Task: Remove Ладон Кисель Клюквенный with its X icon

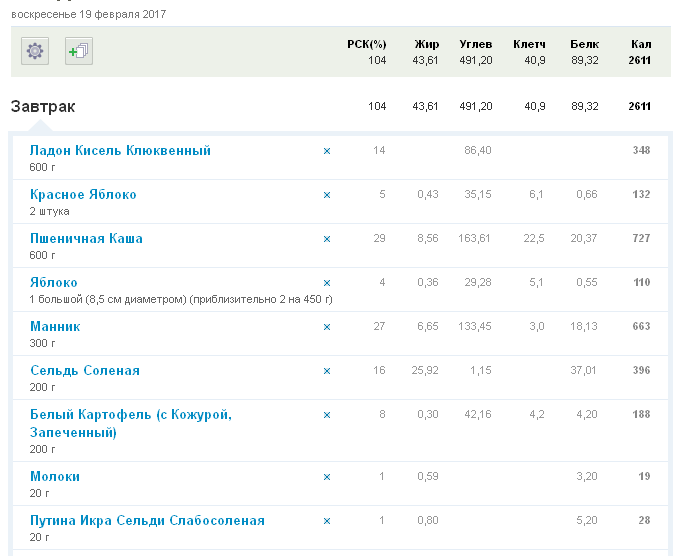Action: coord(326,151)
